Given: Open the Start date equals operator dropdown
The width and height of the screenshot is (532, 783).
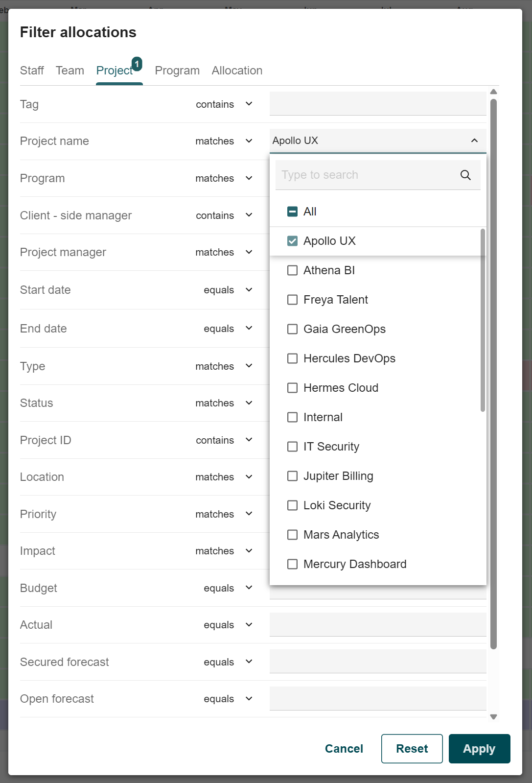Looking at the screenshot, I should (x=228, y=290).
